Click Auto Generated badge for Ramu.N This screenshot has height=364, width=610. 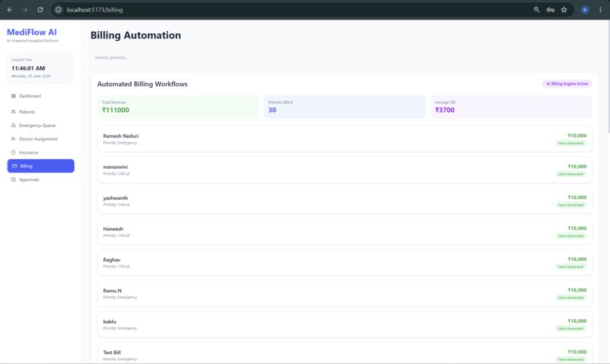(x=571, y=297)
